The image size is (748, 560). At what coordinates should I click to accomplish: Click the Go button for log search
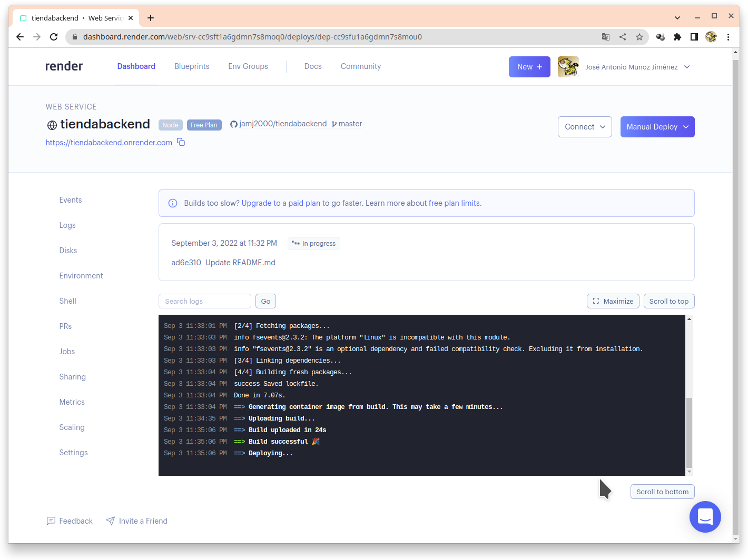pyautogui.click(x=265, y=301)
